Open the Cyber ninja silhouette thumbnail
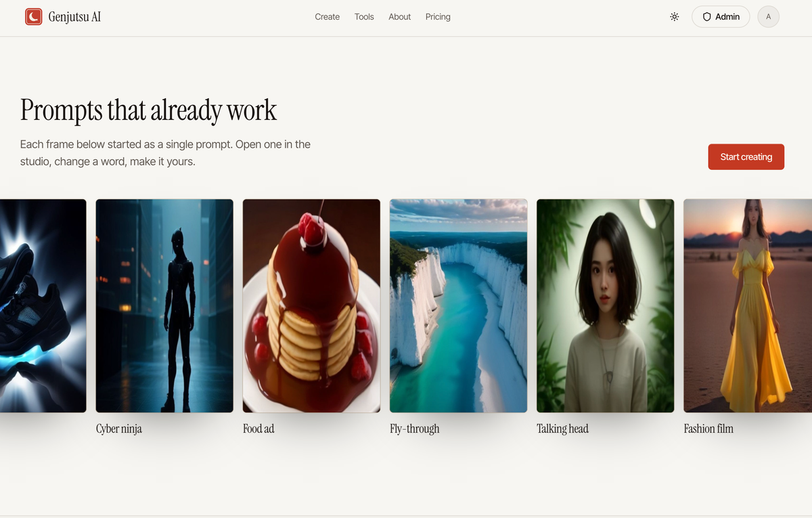This screenshot has height=518, width=812. point(164,305)
